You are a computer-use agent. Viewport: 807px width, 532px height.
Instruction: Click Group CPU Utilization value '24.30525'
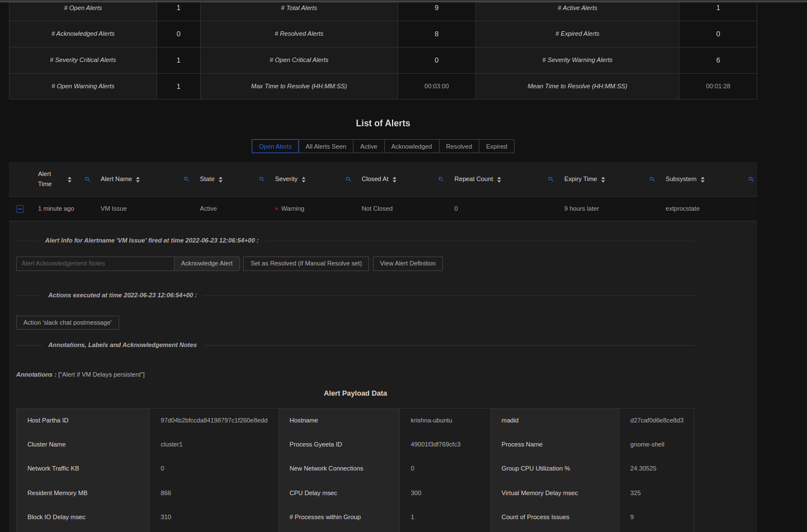click(643, 469)
